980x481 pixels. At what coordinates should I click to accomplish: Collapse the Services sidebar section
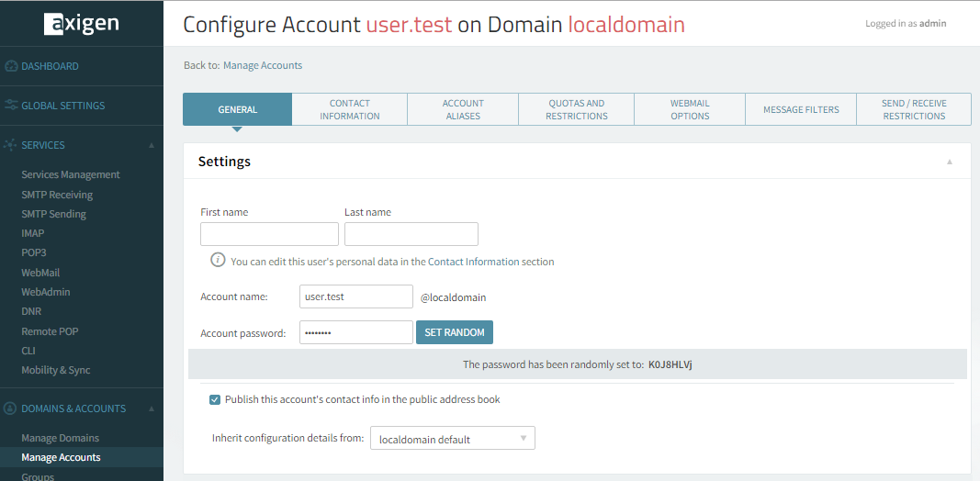(151, 145)
